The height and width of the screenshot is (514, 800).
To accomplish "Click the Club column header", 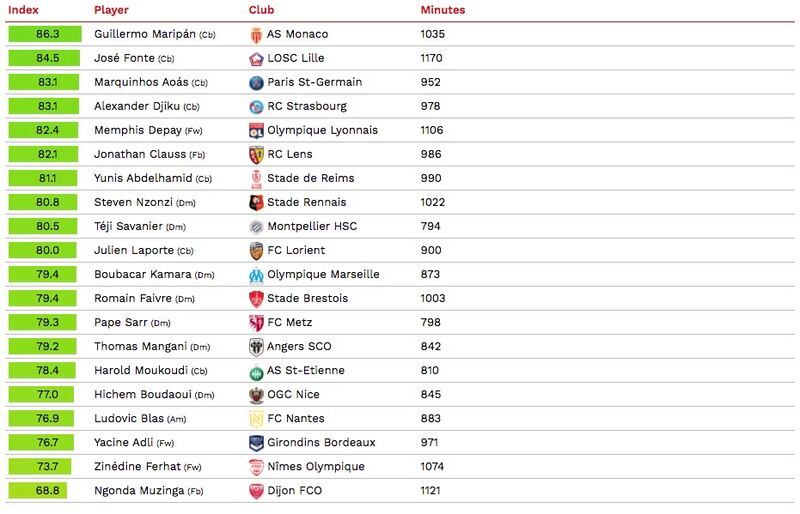I will point(261,10).
